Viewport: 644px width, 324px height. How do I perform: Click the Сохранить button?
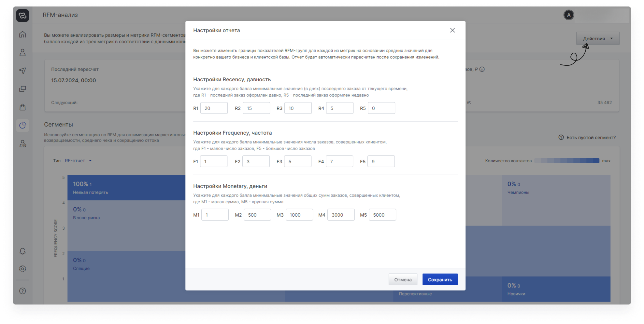click(x=440, y=279)
